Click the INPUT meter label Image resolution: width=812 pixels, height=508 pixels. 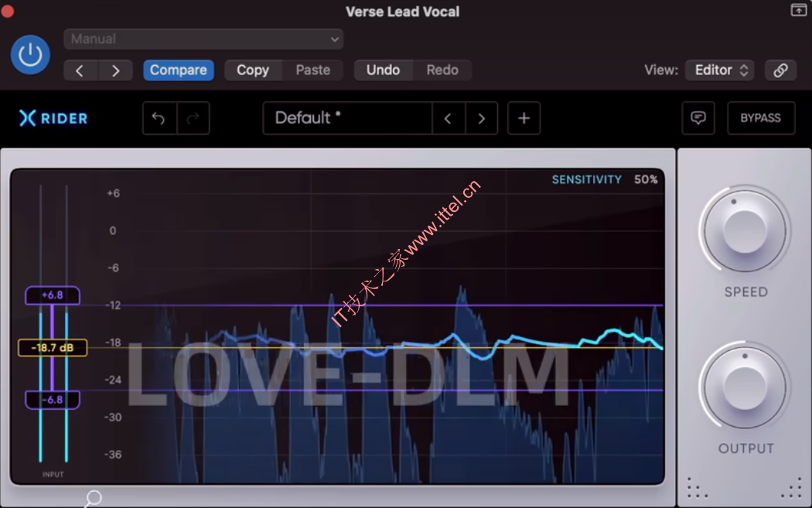pyautogui.click(x=53, y=474)
